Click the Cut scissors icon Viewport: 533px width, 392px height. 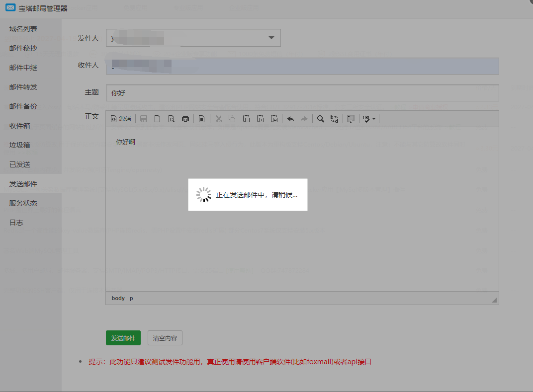point(219,119)
